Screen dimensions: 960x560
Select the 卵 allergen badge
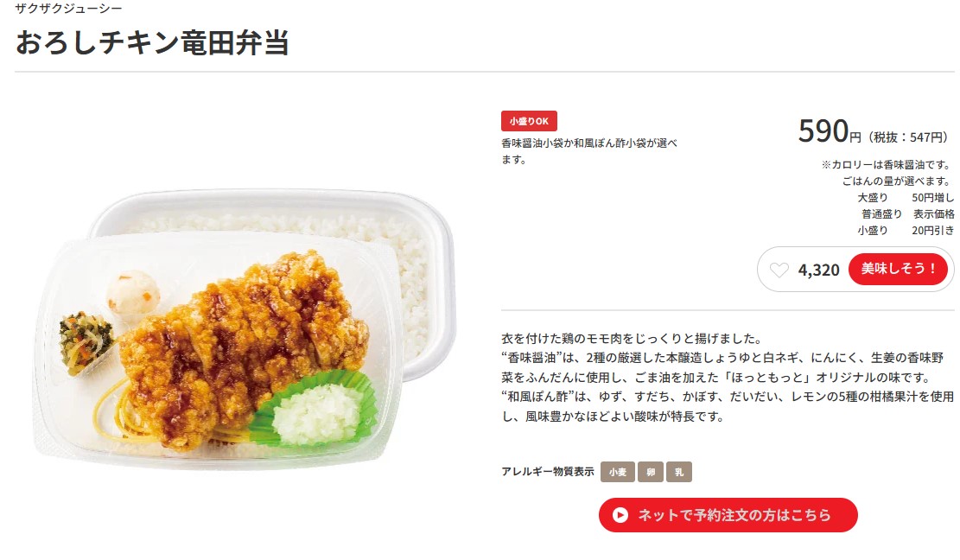[650, 472]
